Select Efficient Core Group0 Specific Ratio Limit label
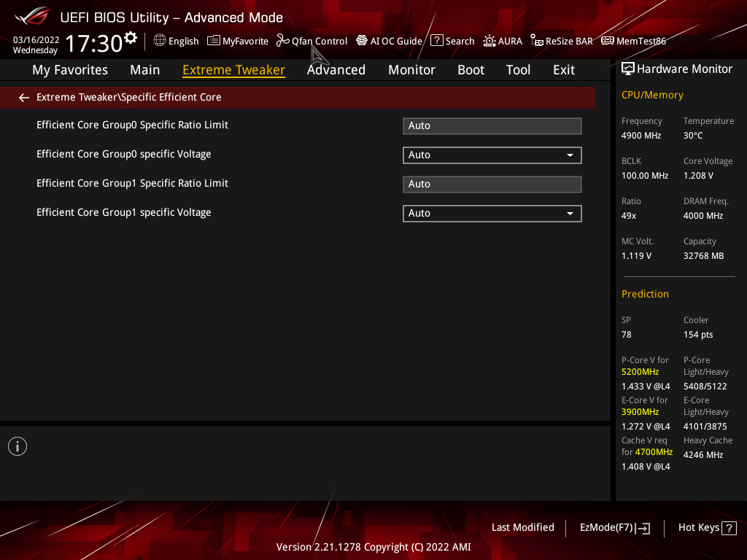This screenshot has height=560, width=747. (132, 125)
